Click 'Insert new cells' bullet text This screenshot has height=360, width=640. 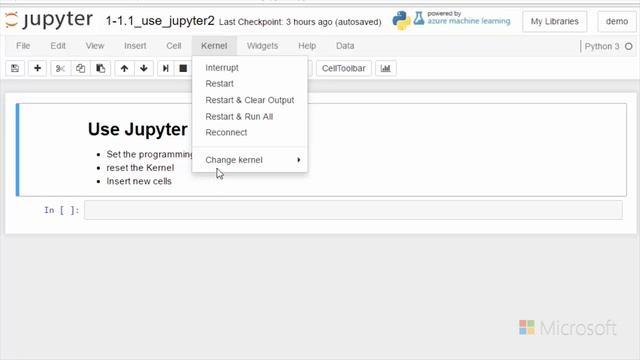[139, 181]
